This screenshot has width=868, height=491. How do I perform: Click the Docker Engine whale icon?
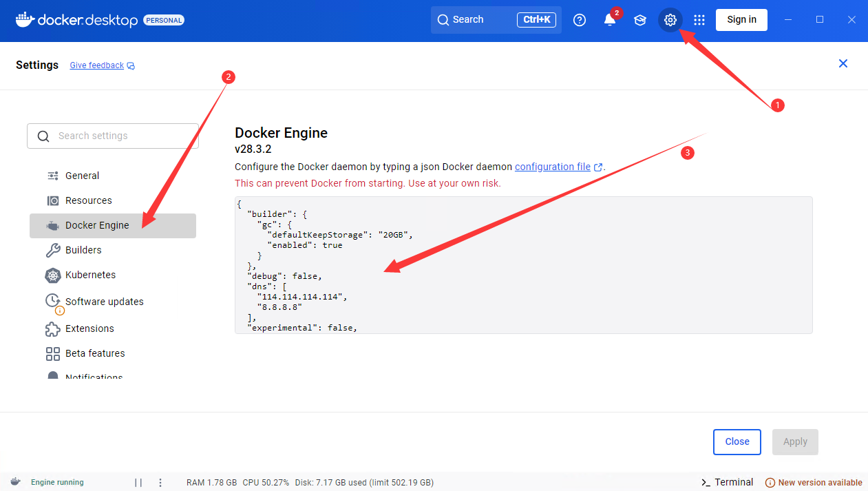[53, 226]
